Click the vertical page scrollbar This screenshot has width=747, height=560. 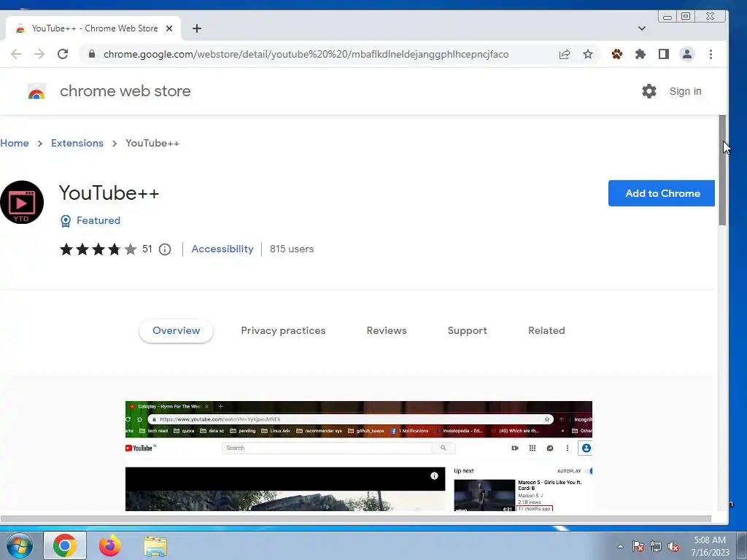722,171
